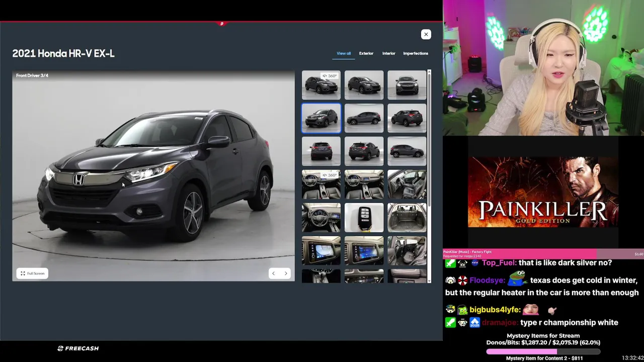The height and width of the screenshot is (362, 644).
Task: Close the photo gallery with the X button
Action: (x=426, y=34)
